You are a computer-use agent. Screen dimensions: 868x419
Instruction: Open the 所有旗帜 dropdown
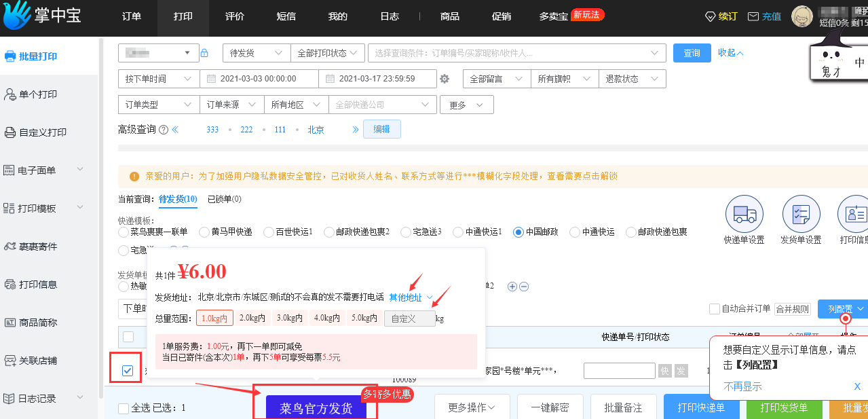pos(563,79)
